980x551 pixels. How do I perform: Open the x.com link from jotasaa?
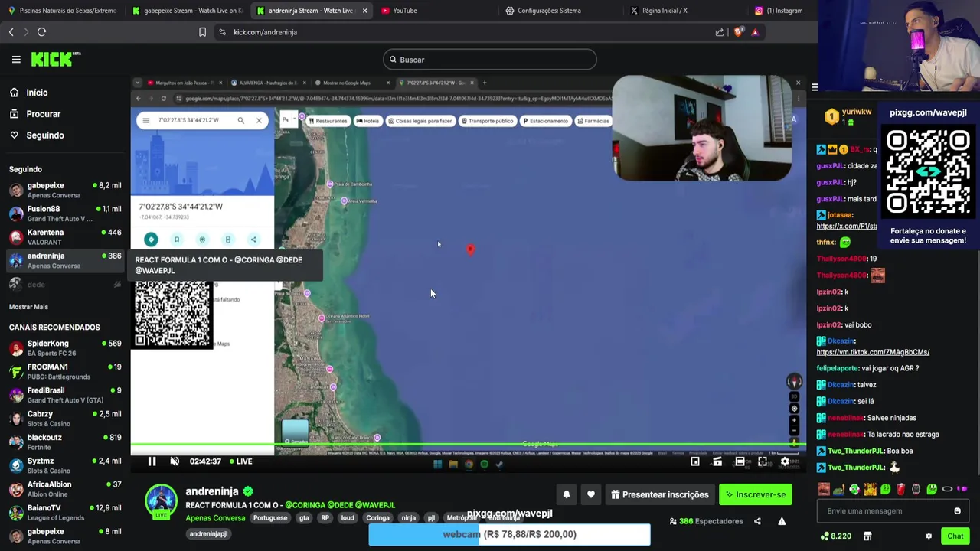click(x=847, y=227)
